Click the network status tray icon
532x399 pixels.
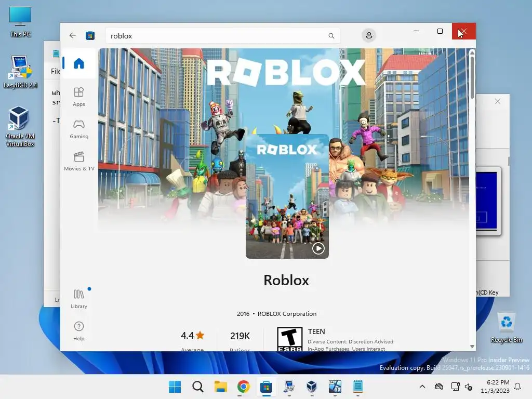click(455, 387)
